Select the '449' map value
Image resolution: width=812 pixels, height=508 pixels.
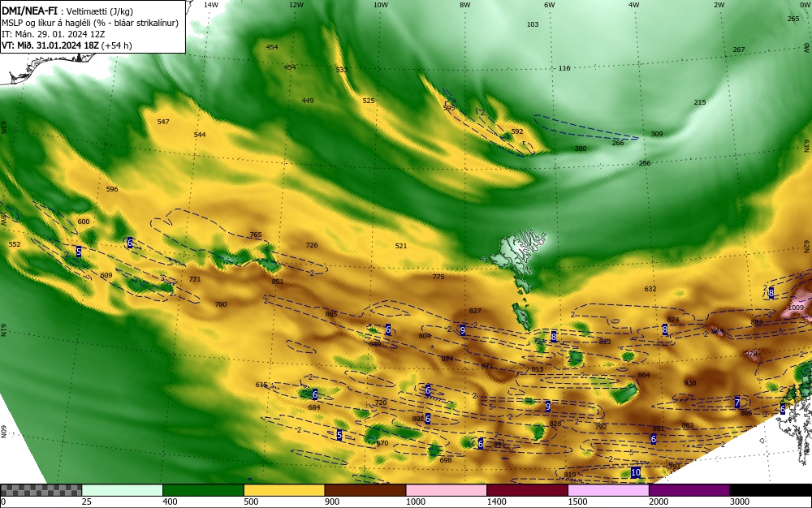click(308, 101)
